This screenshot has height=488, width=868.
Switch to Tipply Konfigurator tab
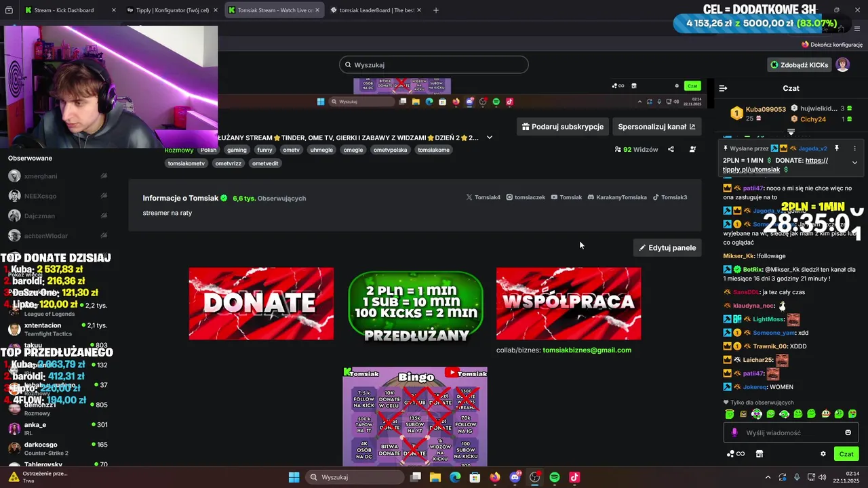[x=172, y=10]
